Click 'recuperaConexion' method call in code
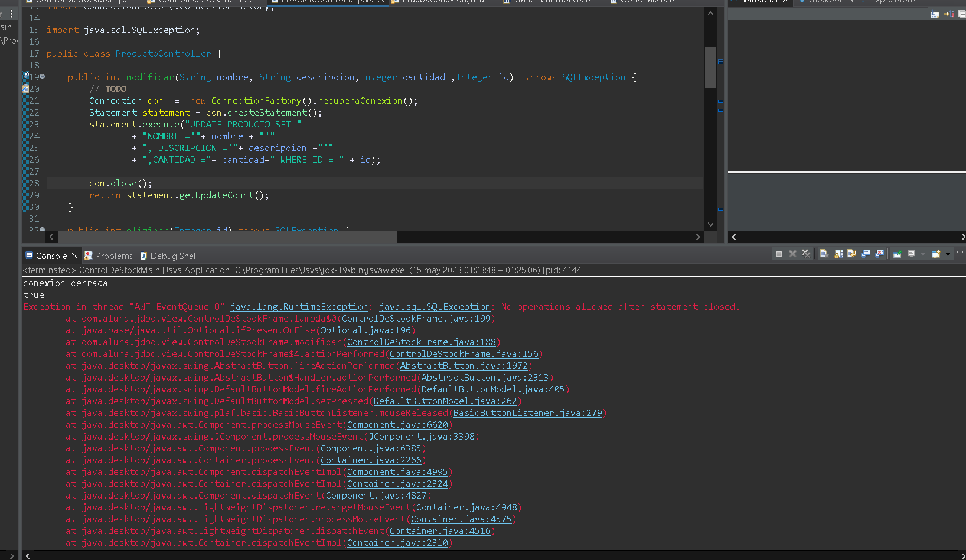 point(360,101)
